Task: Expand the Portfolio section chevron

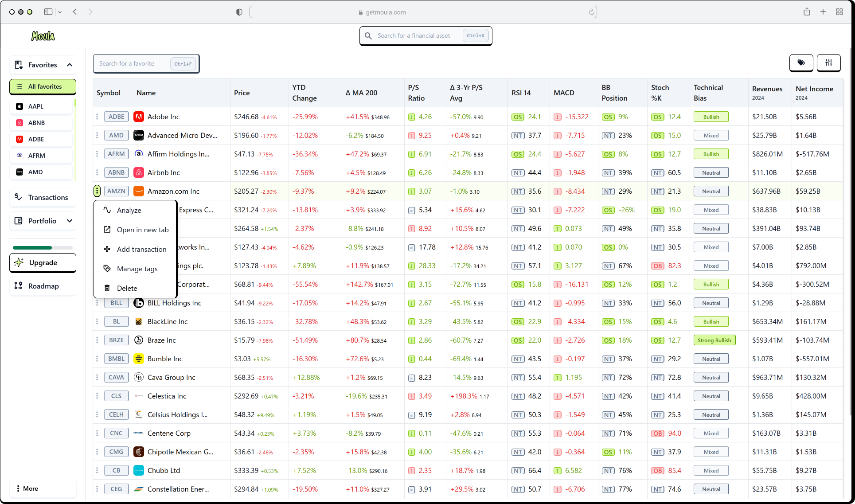Action: click(x=70, y=221)
